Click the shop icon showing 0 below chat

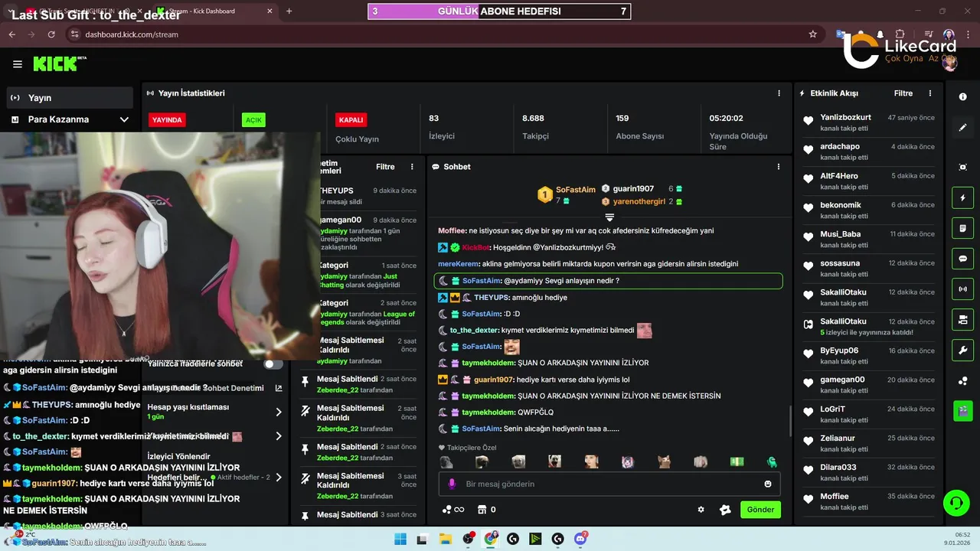(x=486, y=510)
